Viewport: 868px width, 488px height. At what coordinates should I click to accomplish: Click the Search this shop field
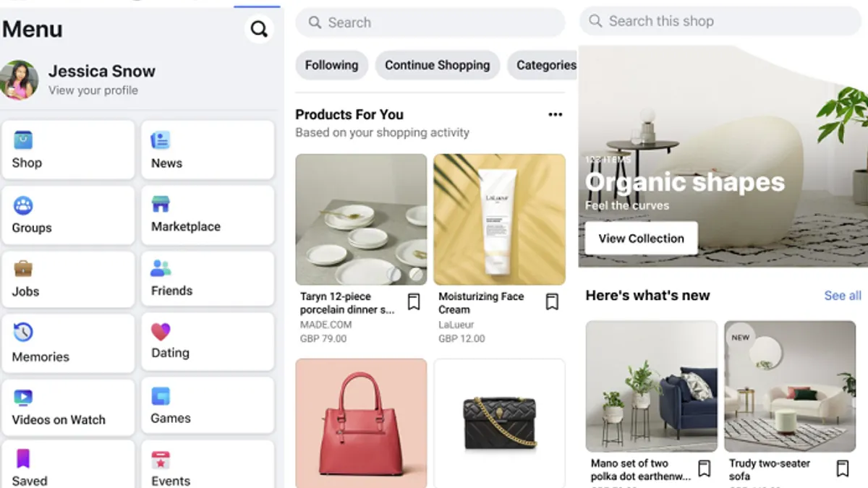[720, 22]
